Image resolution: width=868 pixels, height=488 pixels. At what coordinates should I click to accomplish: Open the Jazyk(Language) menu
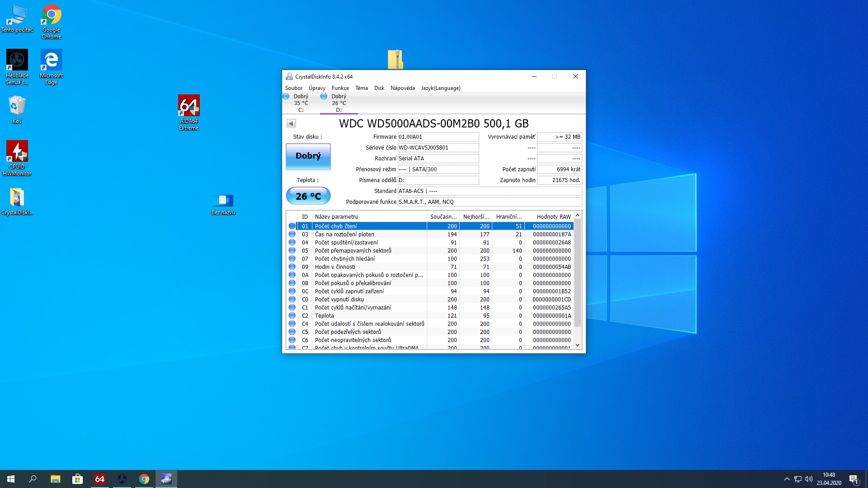point(440,88)
